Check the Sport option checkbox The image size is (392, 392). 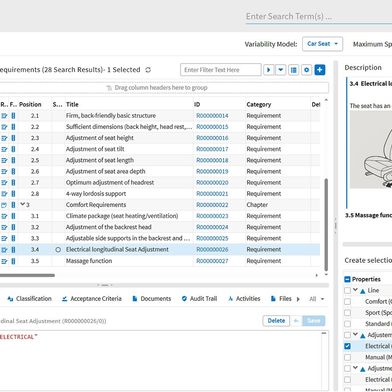[x=347, y=313]
